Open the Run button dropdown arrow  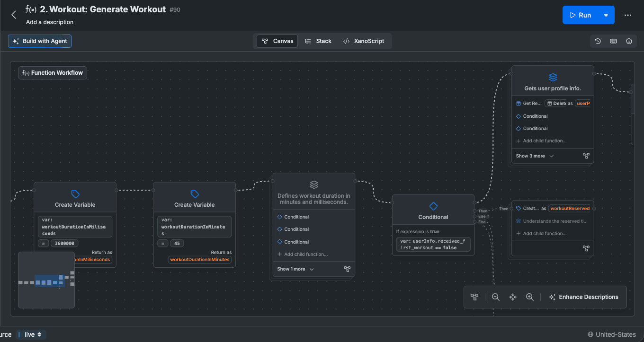point(606,15)
